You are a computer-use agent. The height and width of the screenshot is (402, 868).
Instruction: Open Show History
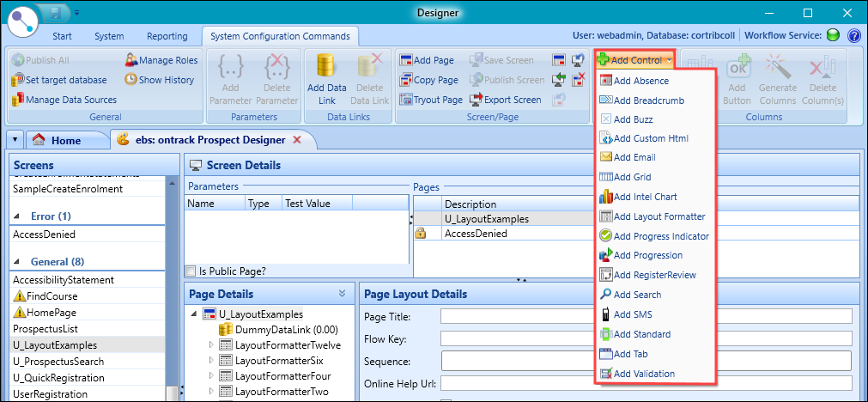[x=159, y=80]
